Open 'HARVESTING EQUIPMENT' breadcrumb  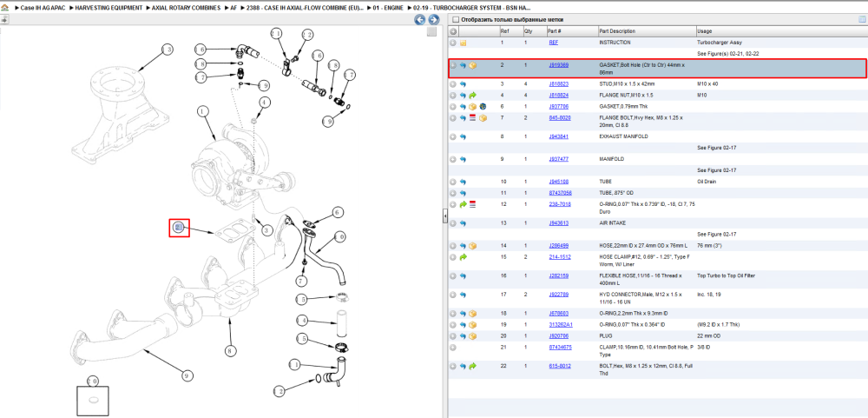click(108, 9)
